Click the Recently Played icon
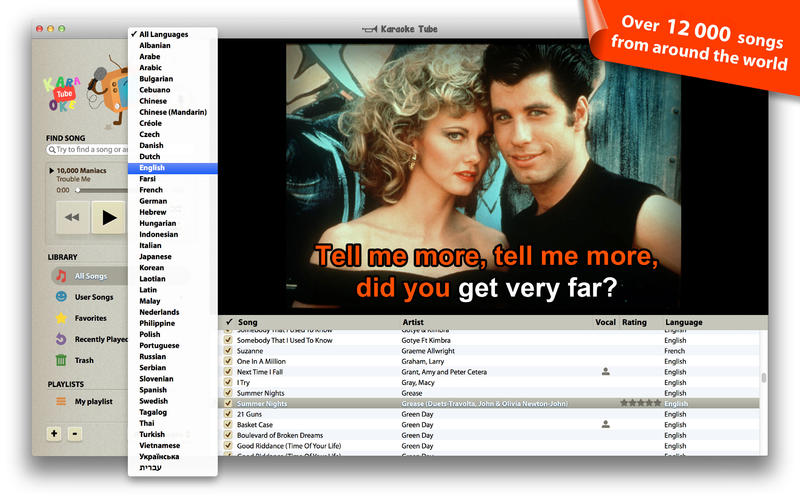 pos(61,339)
